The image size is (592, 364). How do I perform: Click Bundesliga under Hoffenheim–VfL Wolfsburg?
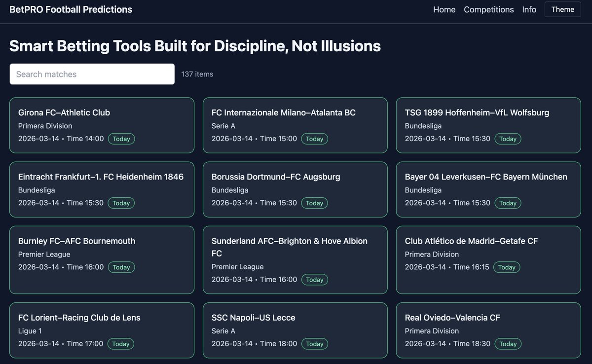[423, 126]
